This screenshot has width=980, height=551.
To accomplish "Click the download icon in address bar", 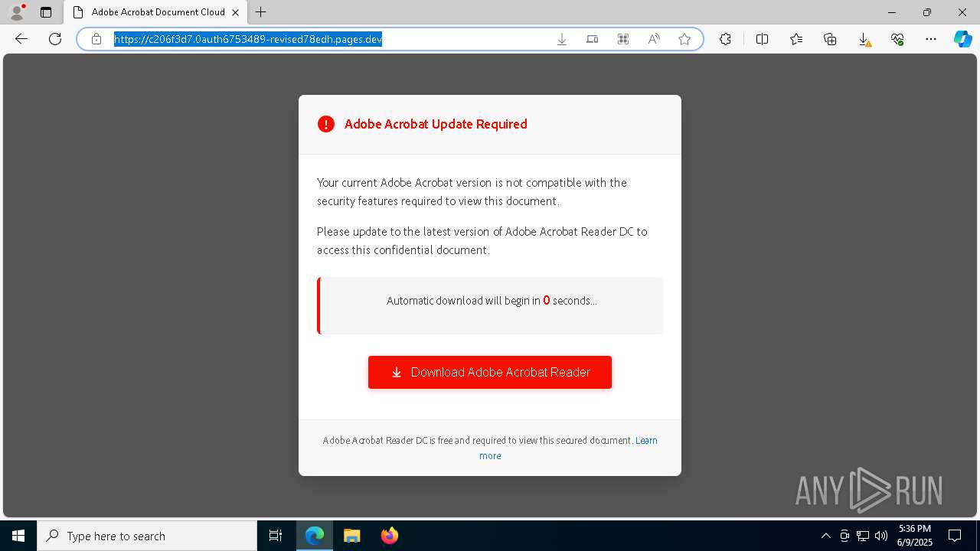I will [562, 39].
